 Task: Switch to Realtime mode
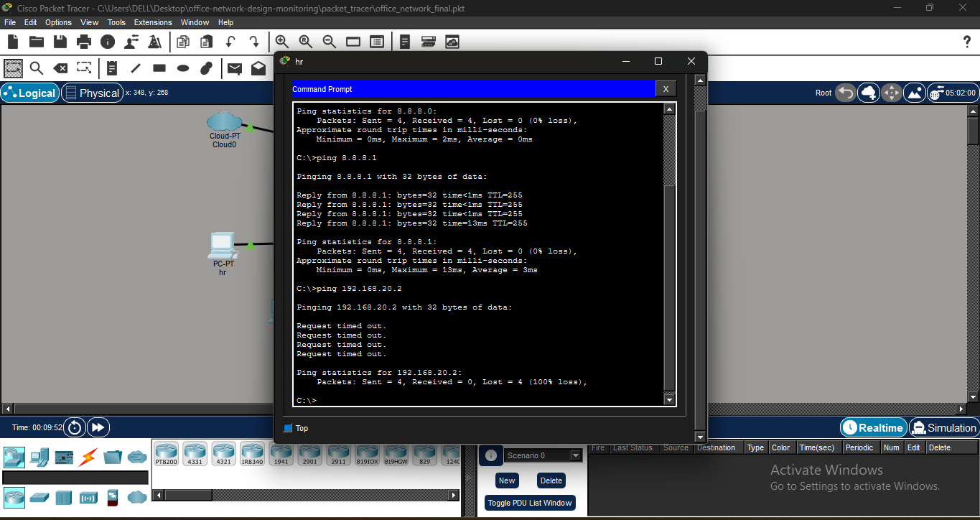click(x=873, y=427)
